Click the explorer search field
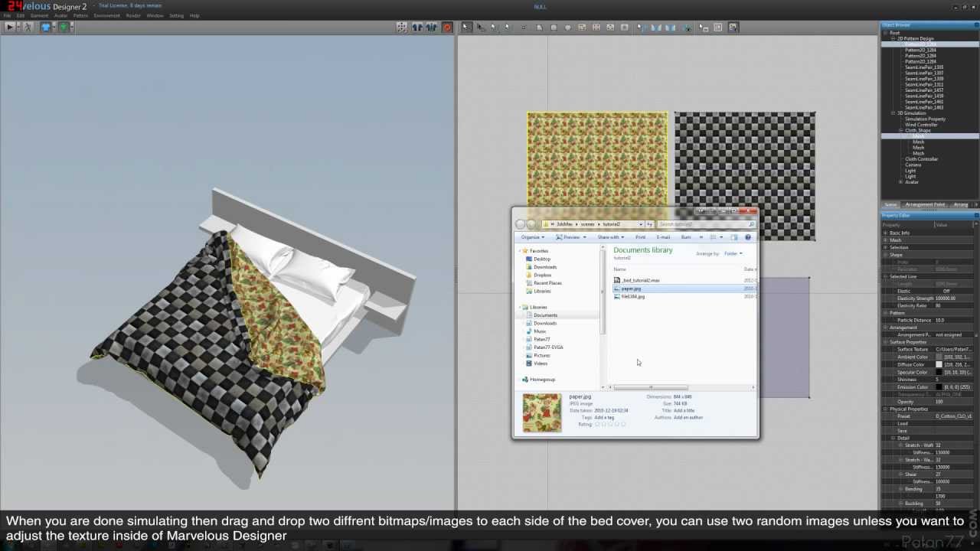Screen dimensions: 980x551 [706, 224]
